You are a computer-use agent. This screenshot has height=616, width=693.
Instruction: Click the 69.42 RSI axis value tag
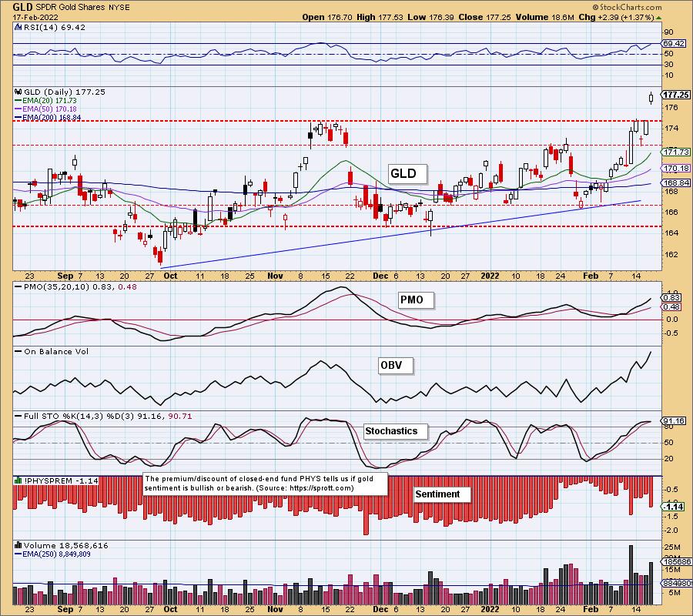674,43
